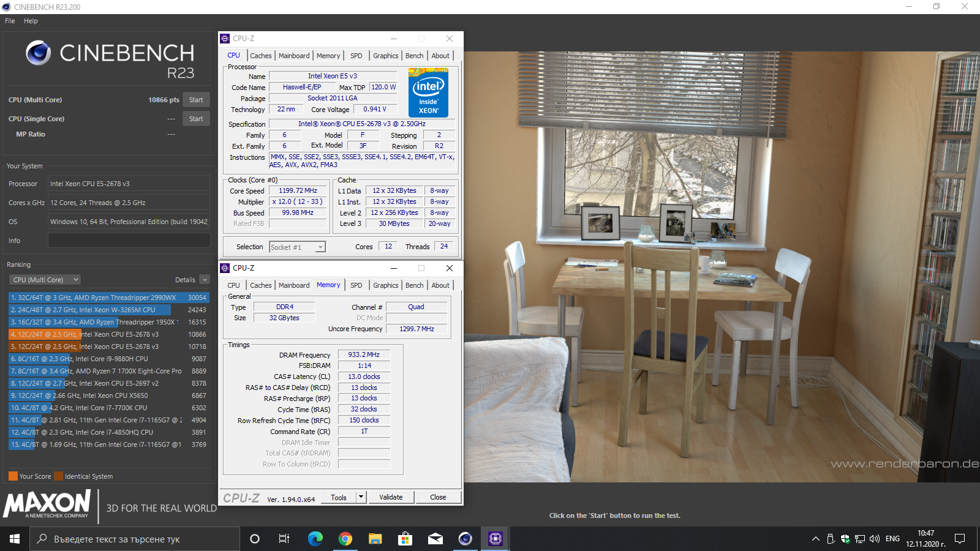Image resolution: width=980 pixels, height=551 pixels.
Task: Click the ENG input language indicator
Action: click(x=892, y=539)
